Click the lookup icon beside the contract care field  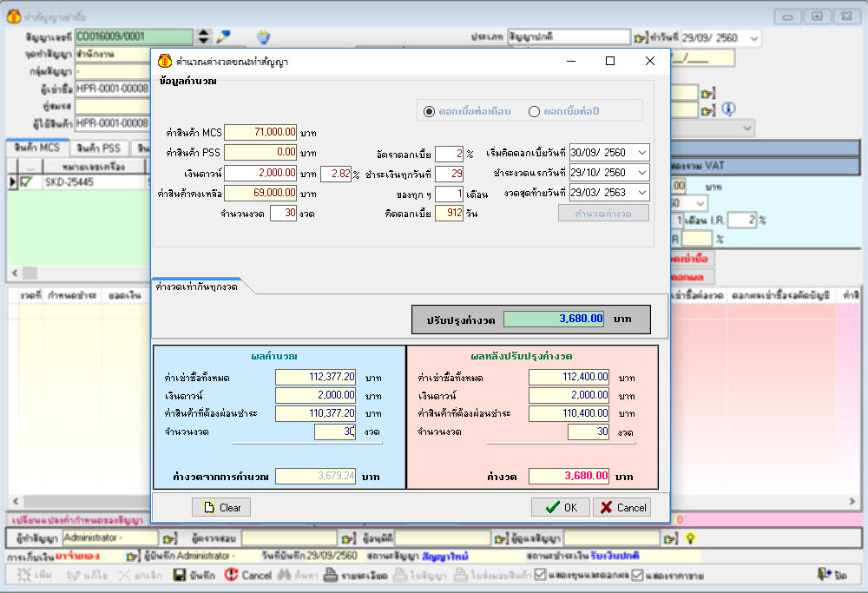tap(670, 538)
